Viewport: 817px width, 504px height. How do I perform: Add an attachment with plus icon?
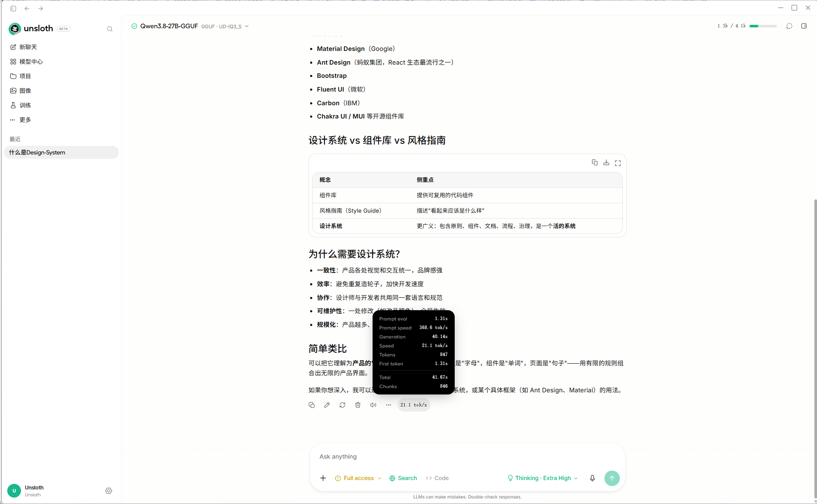pyautogui.click(x=323, y=478)
